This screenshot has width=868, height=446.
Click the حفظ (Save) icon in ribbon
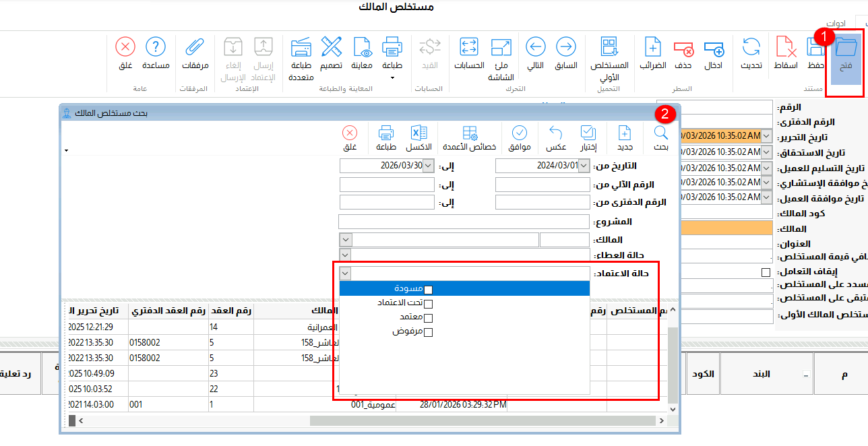pyautogui.click(x=816, y=53)
